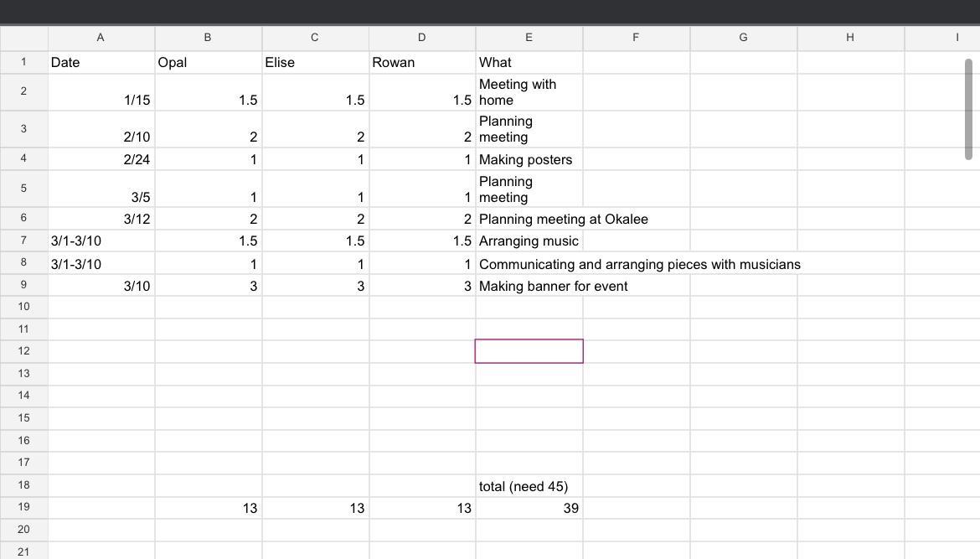The image size is (980, 559).
Task: Select the row 19 header
Action: [23, 507]
